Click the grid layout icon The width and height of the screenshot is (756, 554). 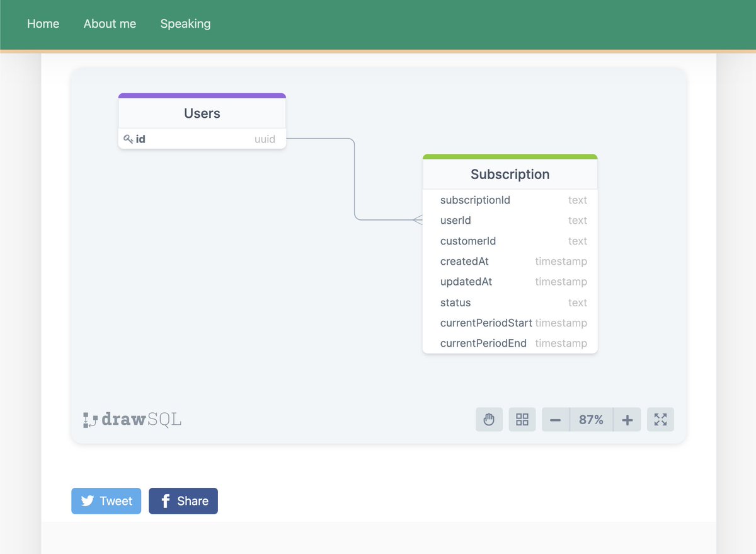pyautogui.click(x=522, y=420)
